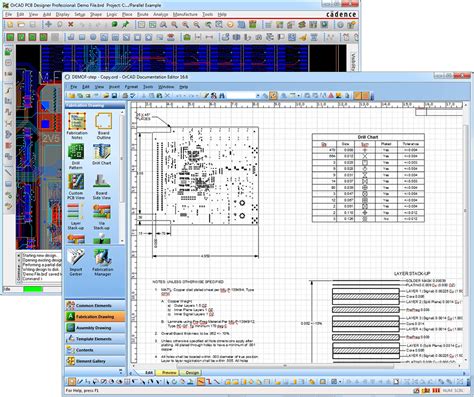Open the Shape menu in PCB Designer

(x=96, y=14)
